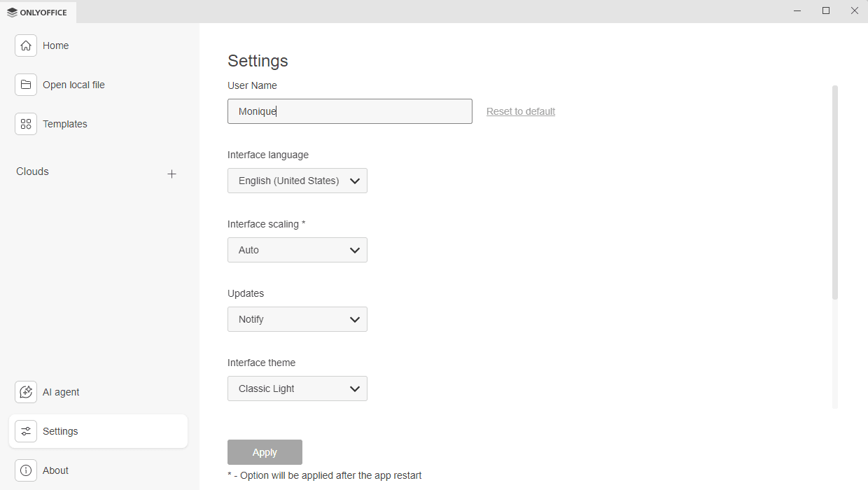Click the plus icon to add a cloud
The image size is (868, 490).
tap(171, 174)
